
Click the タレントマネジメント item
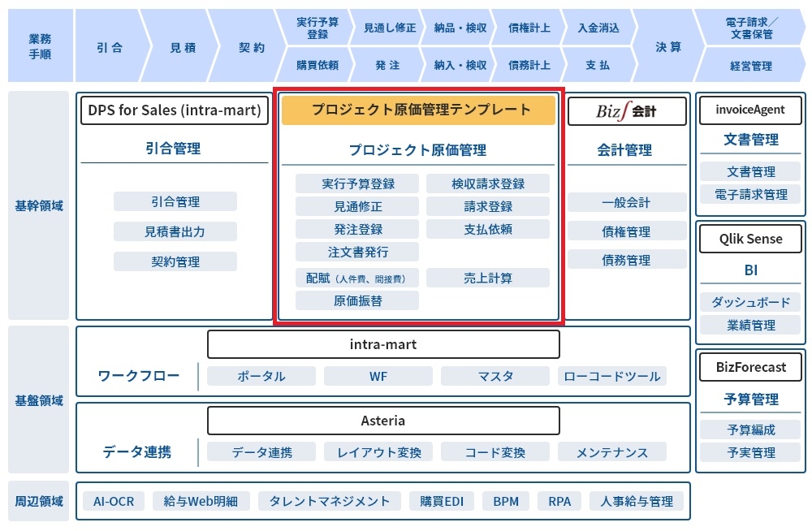[x=329, y=501]
